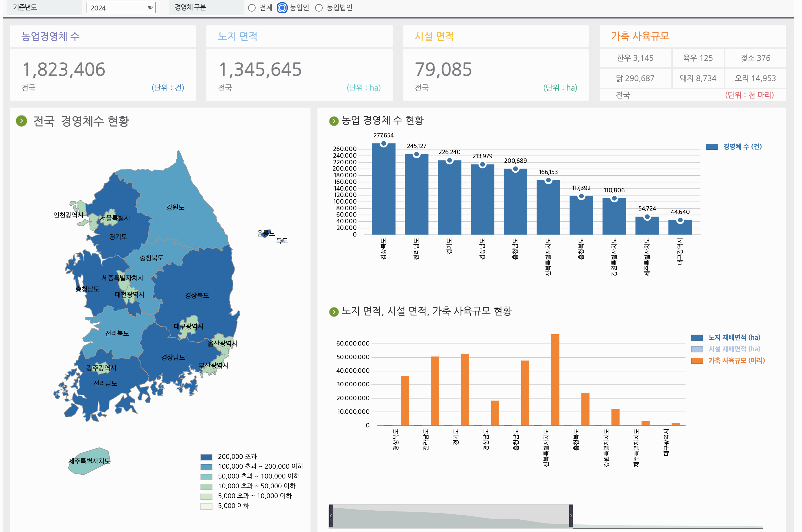Toggle 가축 사육규모 (마리) legend swatch

[697, 361]
